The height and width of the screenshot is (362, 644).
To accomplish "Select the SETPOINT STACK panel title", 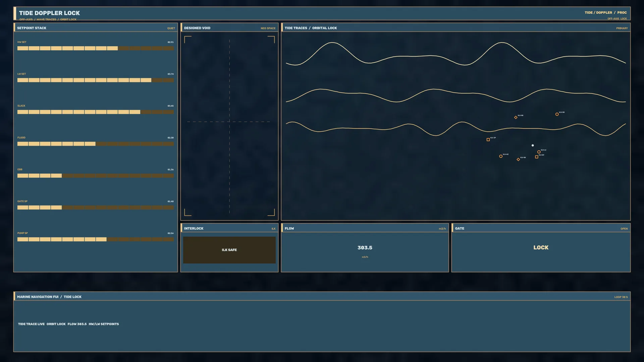I will [x=32, y=28].
